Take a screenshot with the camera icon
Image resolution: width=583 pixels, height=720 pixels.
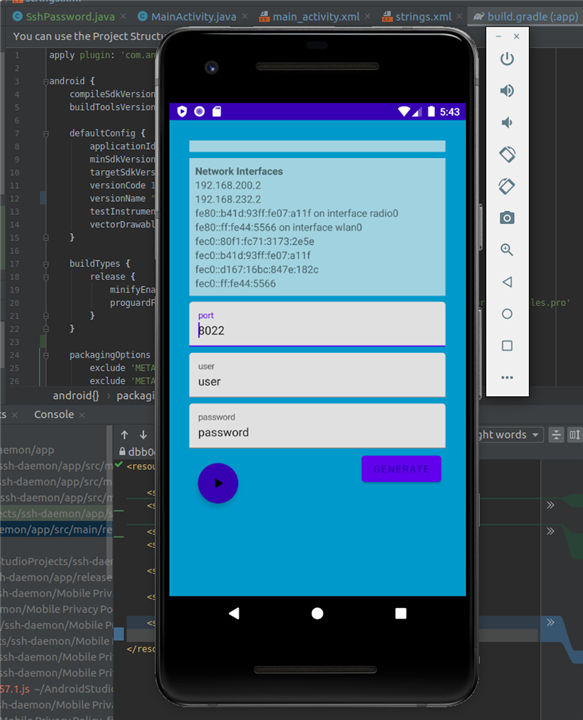coord(507,218)
